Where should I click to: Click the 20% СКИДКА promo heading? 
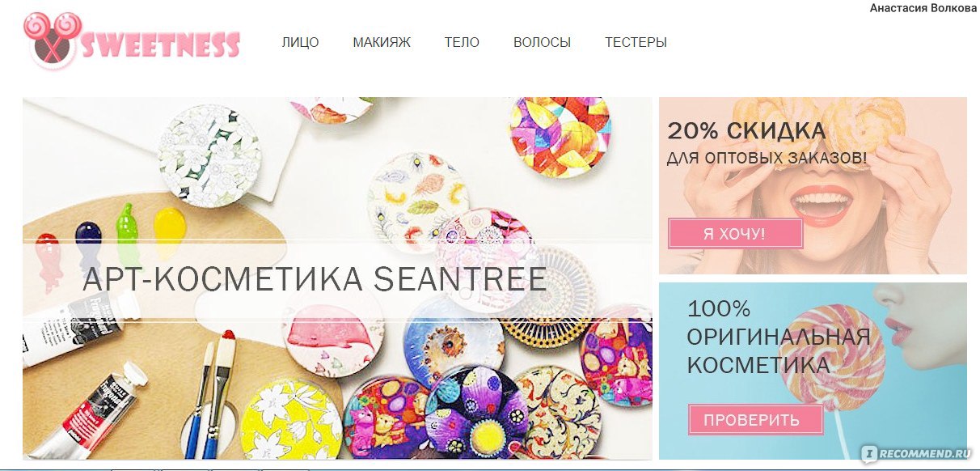pos(746,131)
